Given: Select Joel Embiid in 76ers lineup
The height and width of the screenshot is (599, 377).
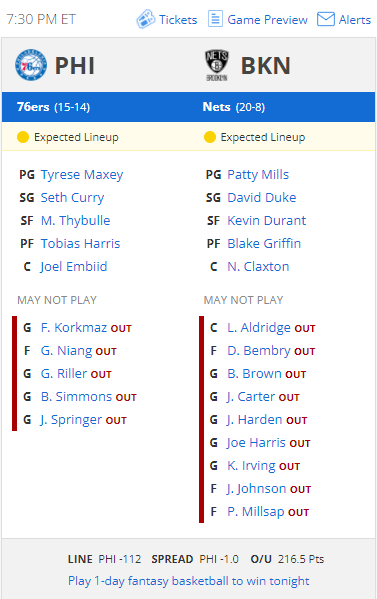Looking at the screenshot, I should tap(74, 267).
